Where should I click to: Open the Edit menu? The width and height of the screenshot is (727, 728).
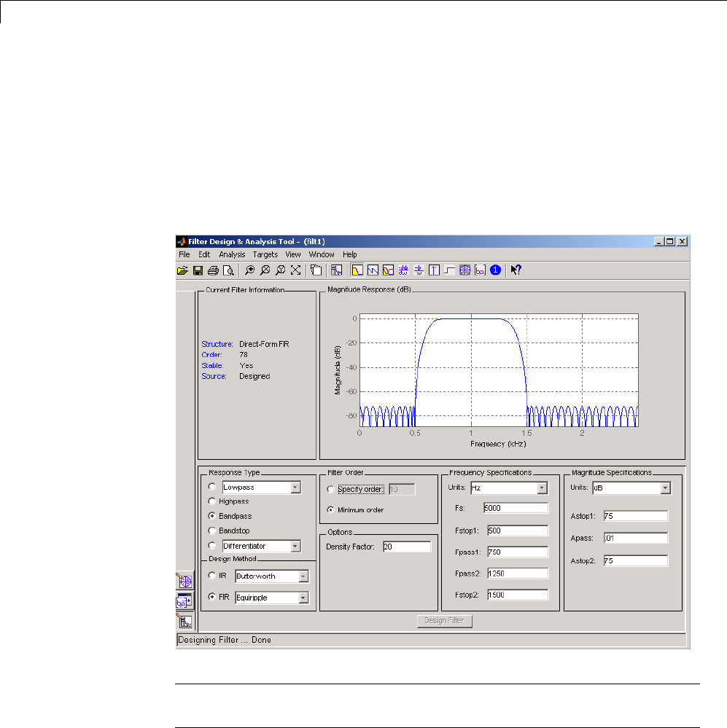pos(204,254)
